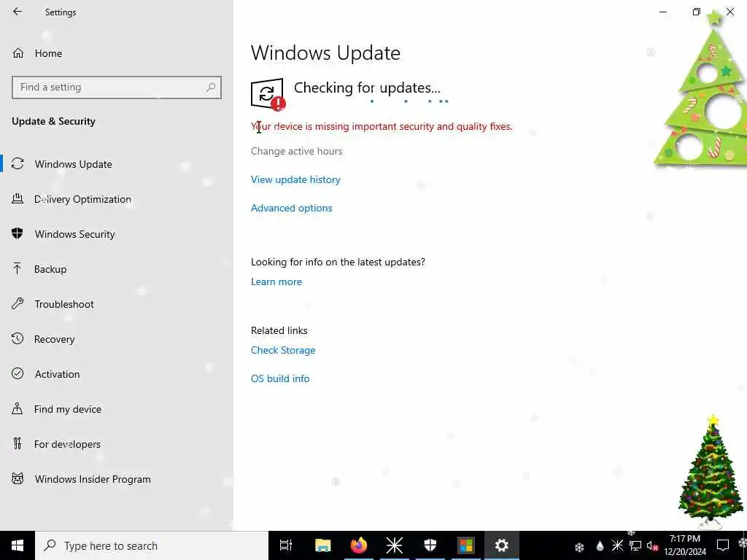Open the Windows Start menu
747x560 pixels.
tap(18, 545)
